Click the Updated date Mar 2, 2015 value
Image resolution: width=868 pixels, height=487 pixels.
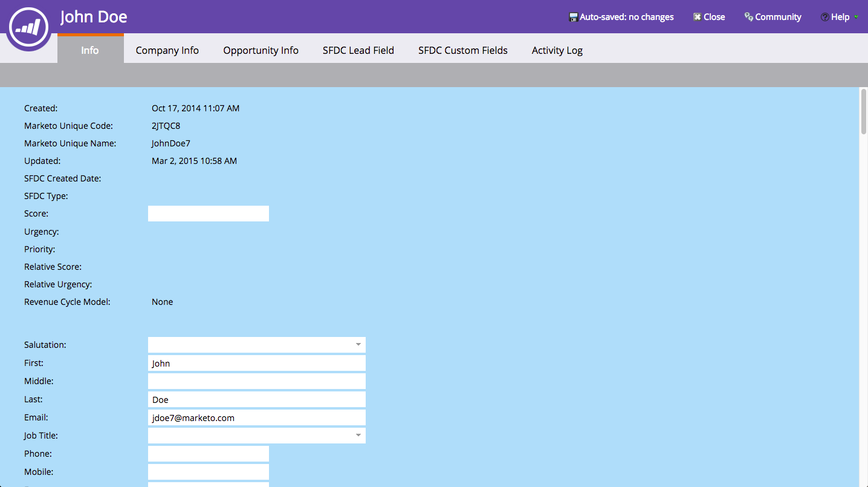[194, 161]
